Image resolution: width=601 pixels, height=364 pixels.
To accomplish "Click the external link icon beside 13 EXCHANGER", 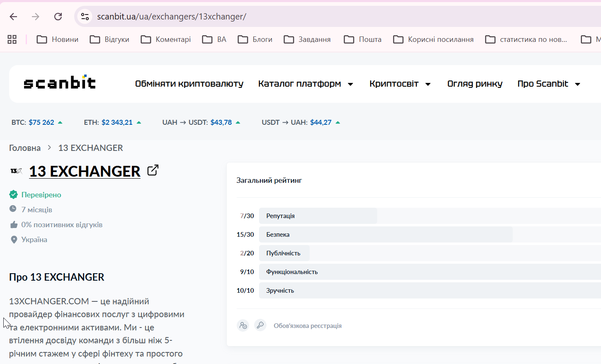I will pos(153,170).
